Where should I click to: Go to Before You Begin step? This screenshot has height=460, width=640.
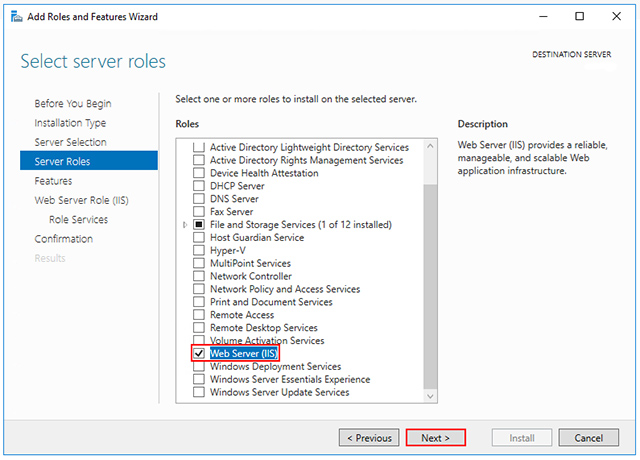coord(73,104)
